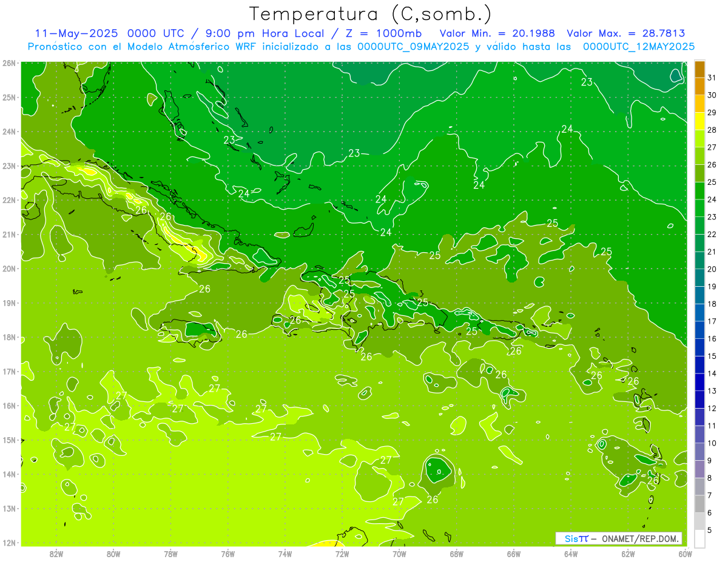Image resolution: width=728 pixels, height=562 pixels.
Task: Click the latitude axis label '26N'
Action: click(9, 63)
